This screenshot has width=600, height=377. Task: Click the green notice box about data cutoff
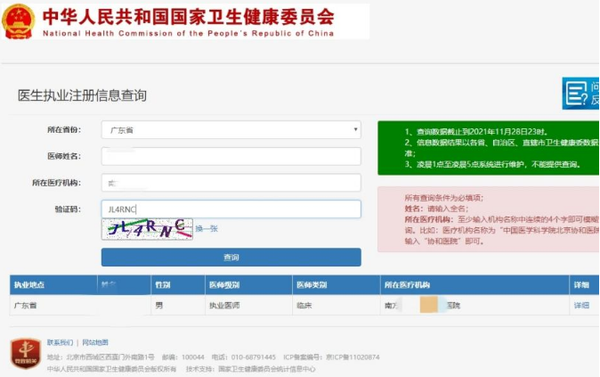point(488,148)
